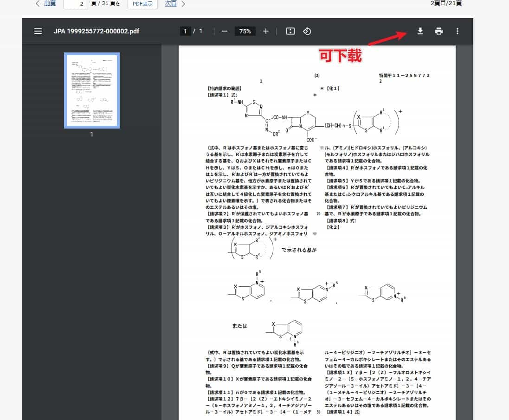Image resolution: width=509 pixels, height=420 pixels.
Task: Click the JPA 1999255772-000002.pdf title
Action: [x=97, y=31]
